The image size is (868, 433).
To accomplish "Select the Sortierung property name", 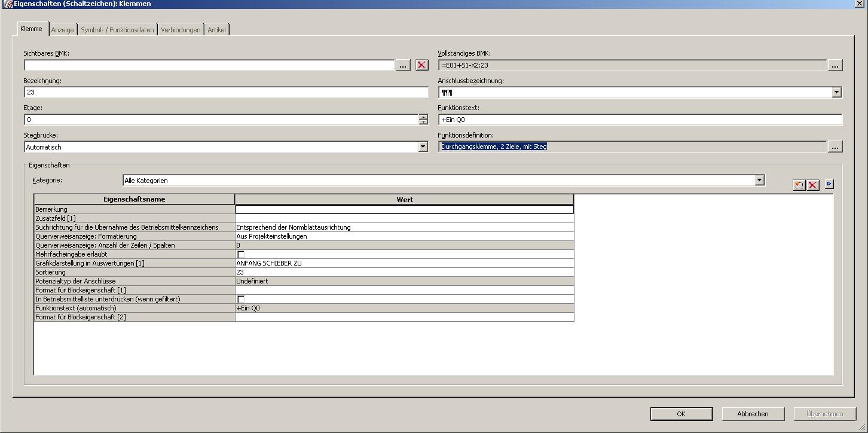I will click(135, 272).
